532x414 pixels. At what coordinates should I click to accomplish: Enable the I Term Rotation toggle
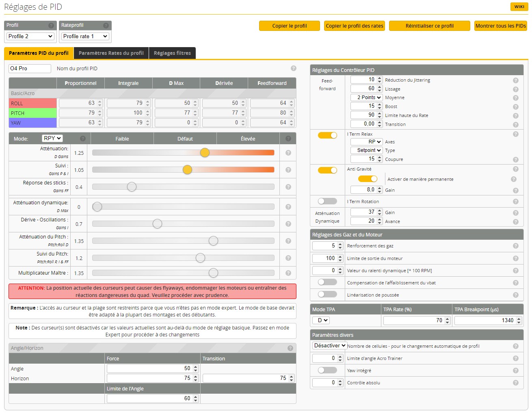327,201
